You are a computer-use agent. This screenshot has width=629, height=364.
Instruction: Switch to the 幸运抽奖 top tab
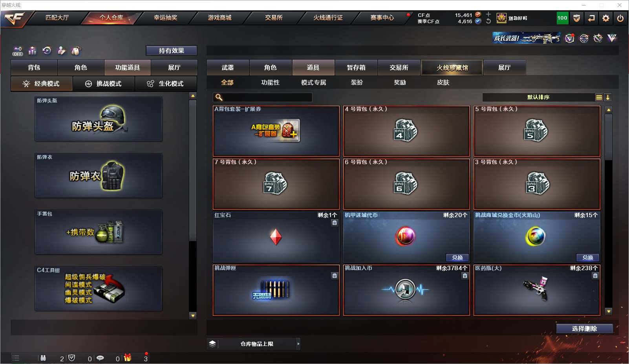[x=166, y=18]
